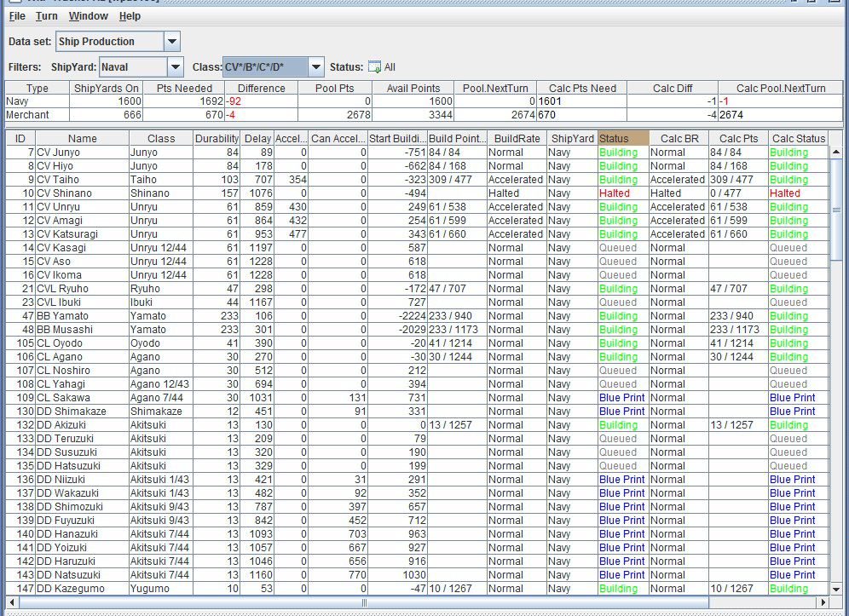Open the File menu
849x616 pixels.
17,16
